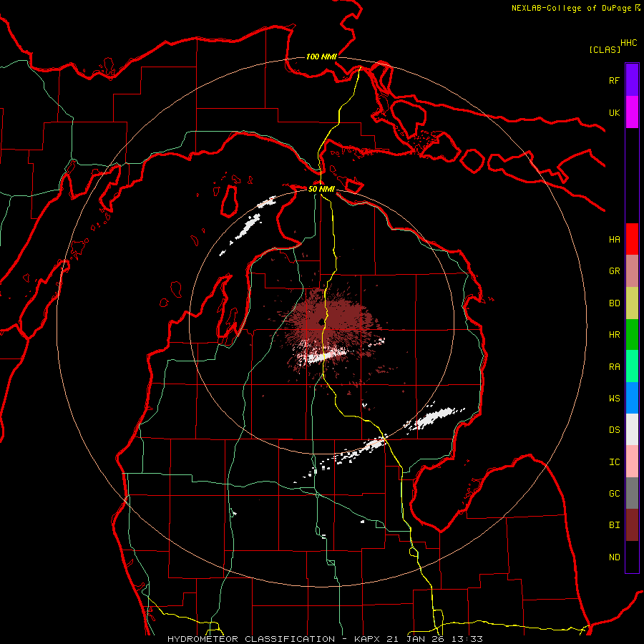This screenshot has height=644, width=644.
Task: Pick the DS white legend swatch
Action: [x=632, y=429]
